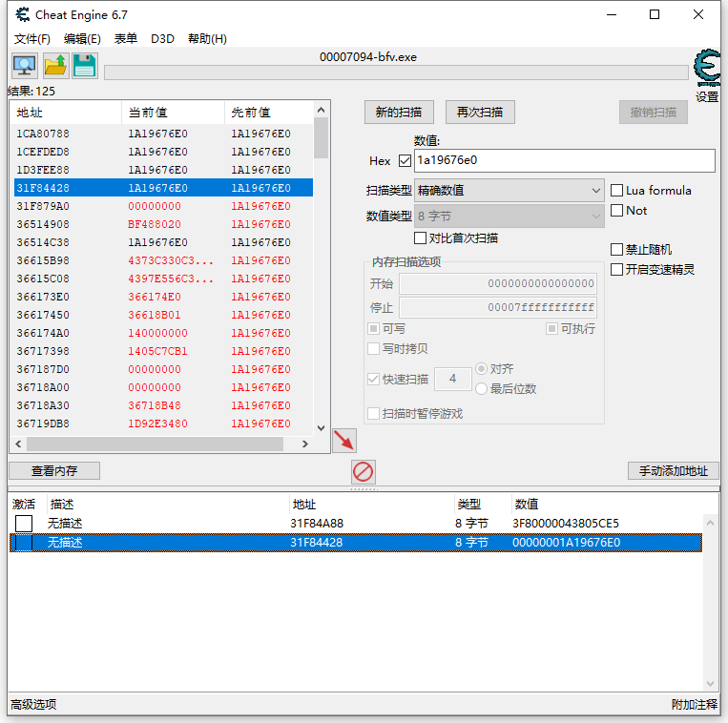Select result row address 36514908
This screenshot has width=728, height=723.
point(163,224)
